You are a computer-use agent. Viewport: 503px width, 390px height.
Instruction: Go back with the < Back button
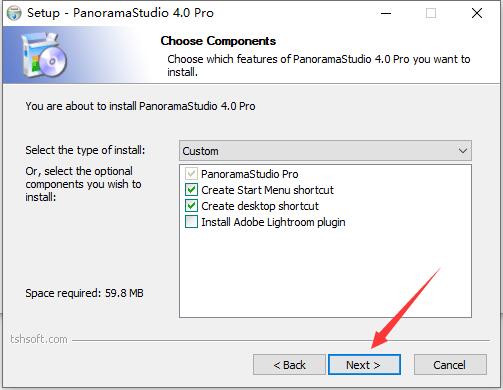[289, 365]
